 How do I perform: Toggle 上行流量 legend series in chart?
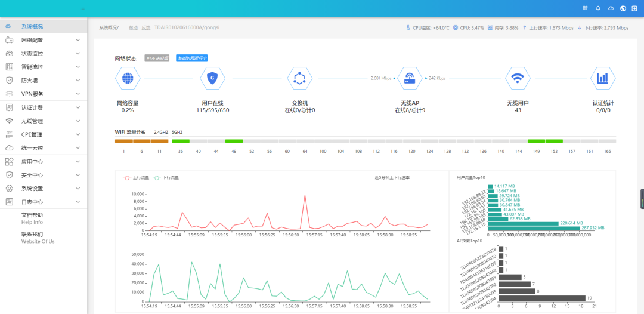pyautogui.click(x=136, y=178)
